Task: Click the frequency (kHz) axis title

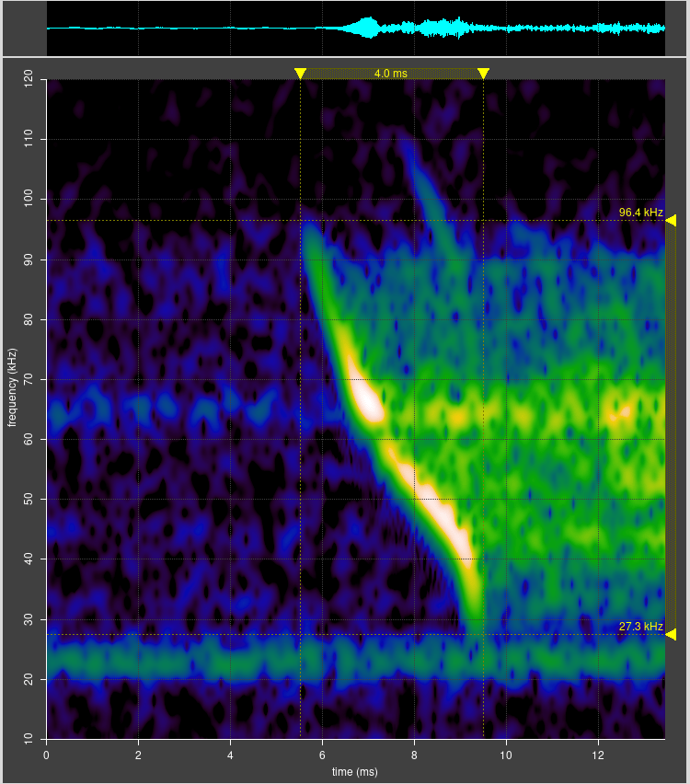Action: click(12, 386)
